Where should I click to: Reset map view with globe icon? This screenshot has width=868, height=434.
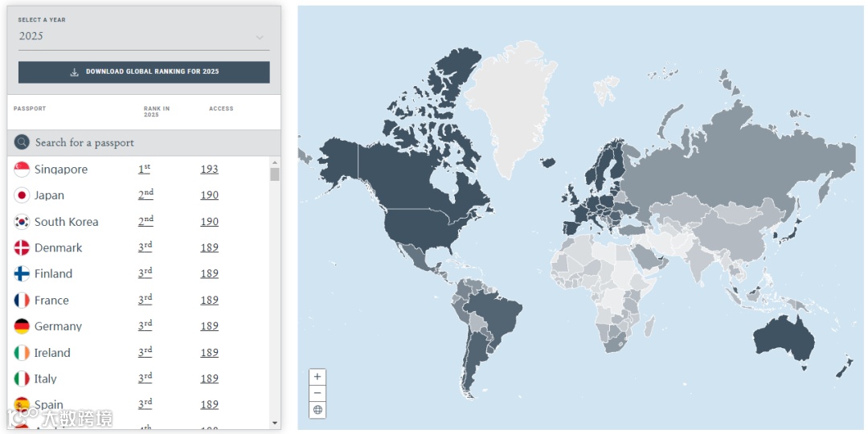coord(317,410)
